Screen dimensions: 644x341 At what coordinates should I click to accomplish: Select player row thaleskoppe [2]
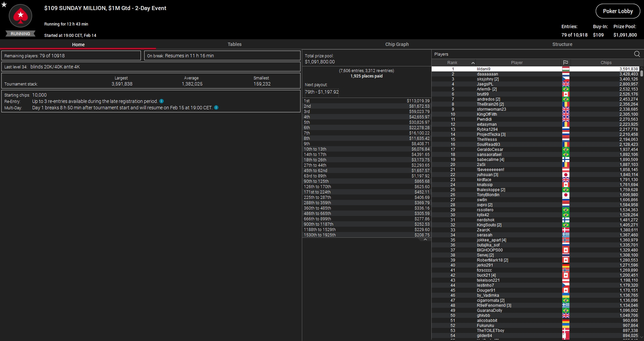535,190
